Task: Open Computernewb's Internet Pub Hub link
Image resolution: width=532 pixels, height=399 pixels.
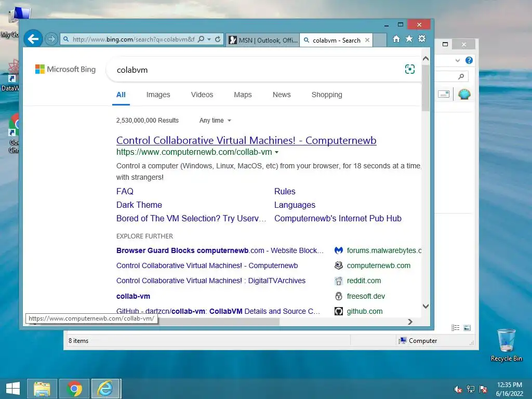Action: click(x=338, y=219)
